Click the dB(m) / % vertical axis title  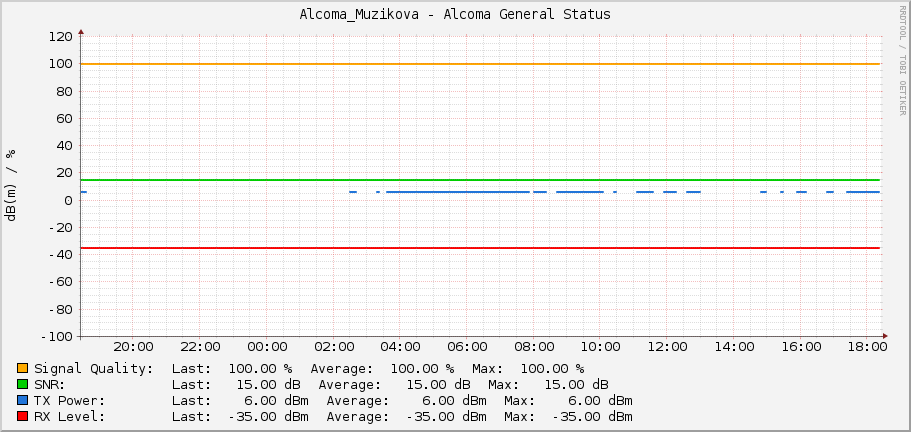[10, 186]
